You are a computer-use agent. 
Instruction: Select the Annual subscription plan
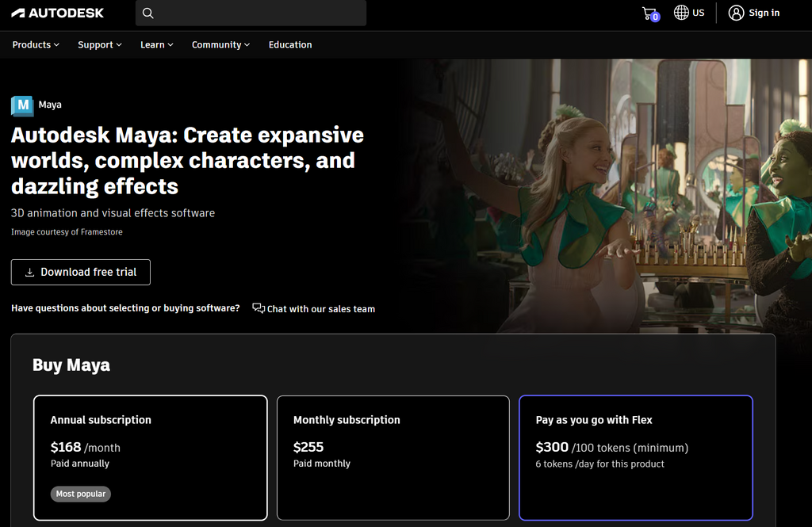(151, 457)
